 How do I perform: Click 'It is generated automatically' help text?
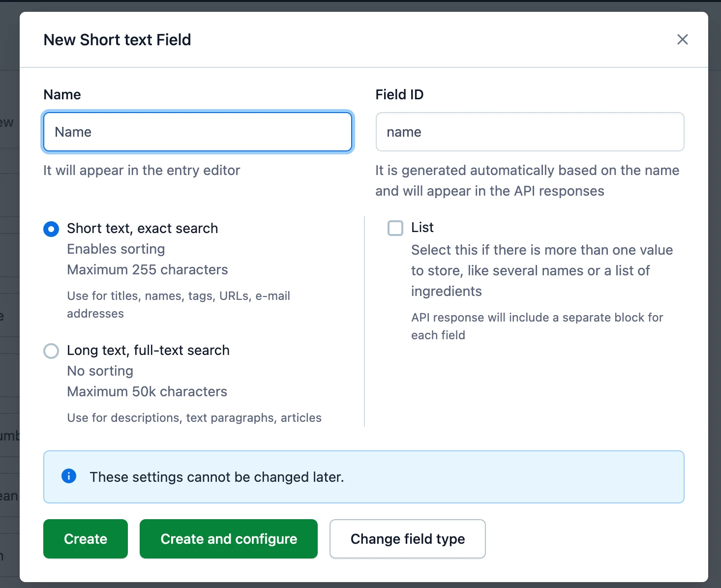click(527, 180)
